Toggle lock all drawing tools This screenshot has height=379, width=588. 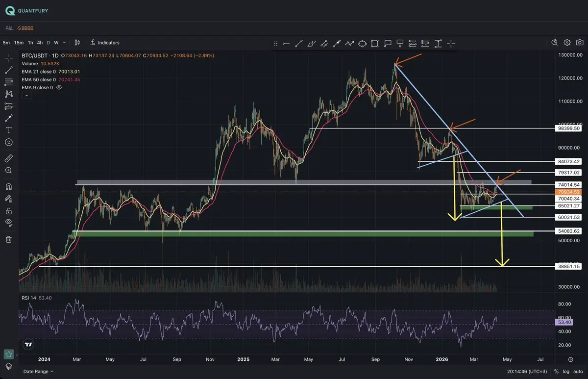(9, 211)
